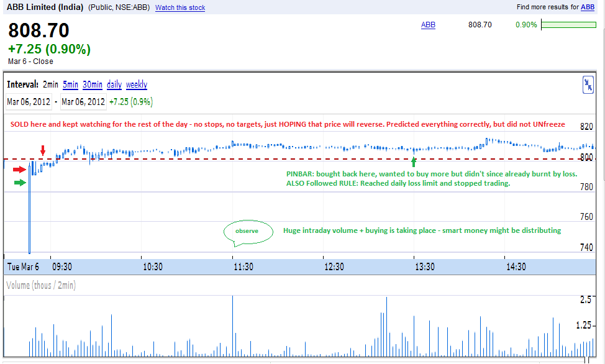The height and width of the screenshot is (364, 605).
Task: Click the green 0.90% performance bar
Action: tap(569, 25)
